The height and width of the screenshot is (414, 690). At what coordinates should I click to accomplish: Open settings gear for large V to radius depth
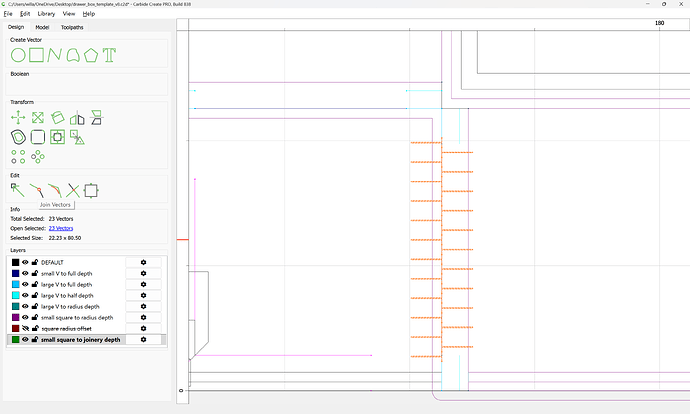(x=143, y=306)
